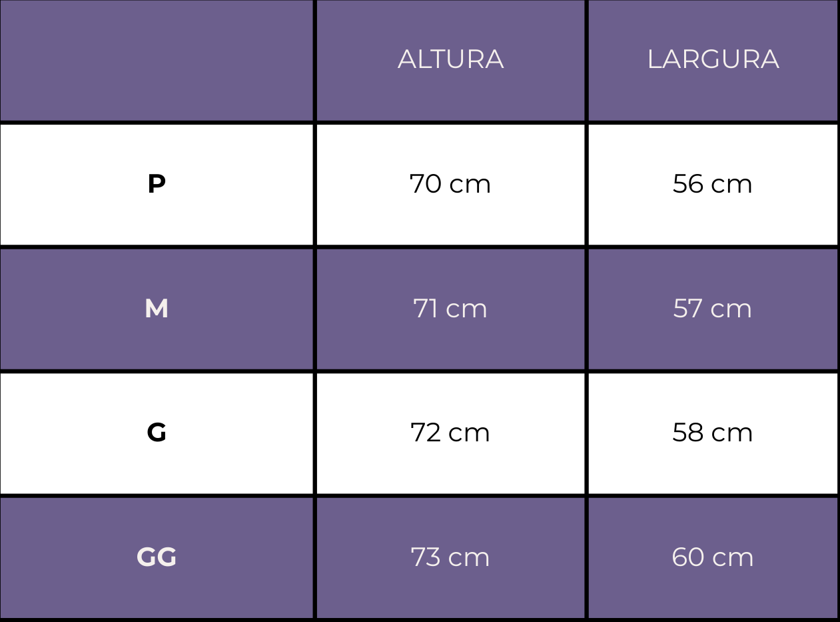The image size is (840, 622).
Task: Click the 56 cm width cell
Action: pos(713,184)
